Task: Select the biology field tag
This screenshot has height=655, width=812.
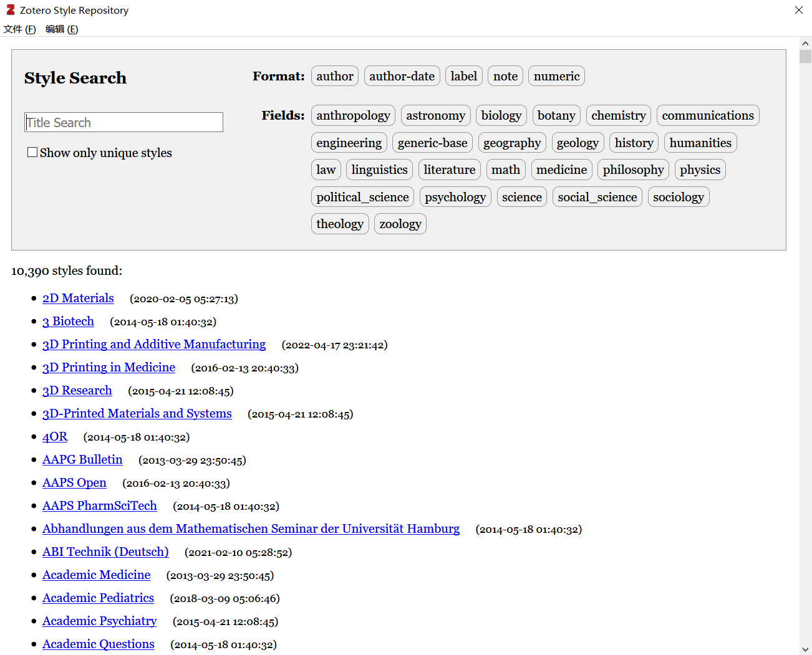Action: tap(501, 115)
